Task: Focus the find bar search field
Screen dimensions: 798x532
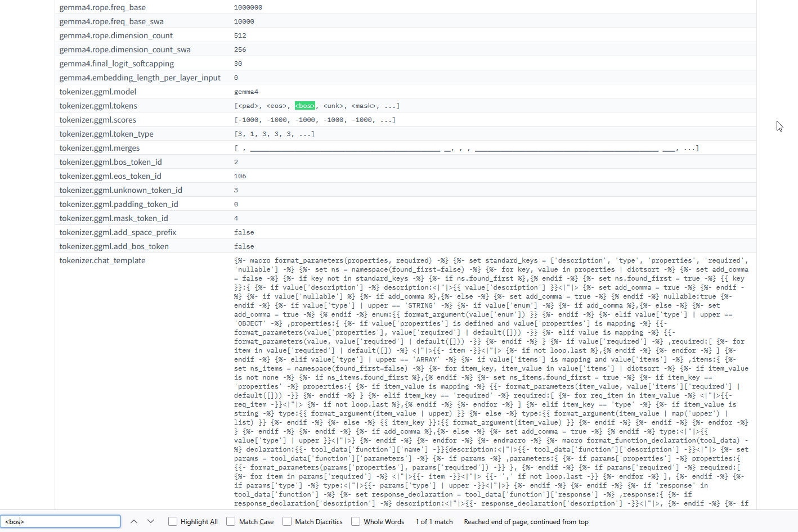Action: [x=60, y=521]
